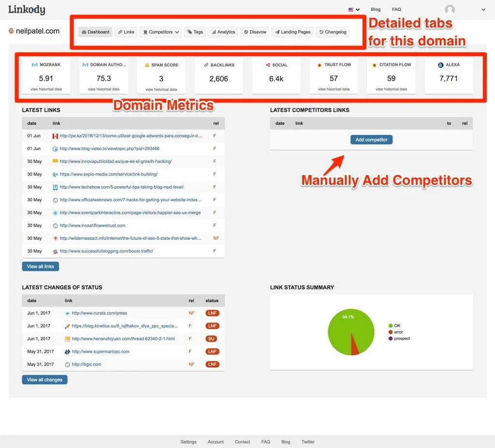
Task: Open Account in the footer
Action: pyautogui.click(x=216, y=442)
